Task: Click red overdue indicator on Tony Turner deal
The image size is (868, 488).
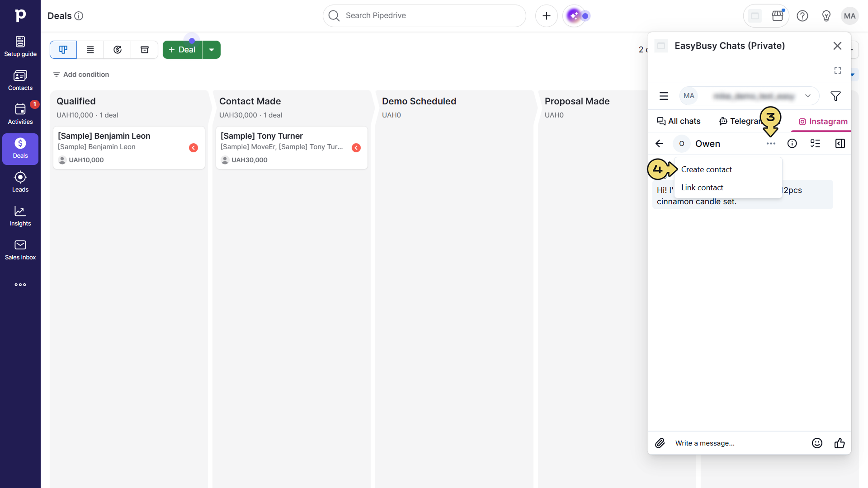Action: click(356, 148)
